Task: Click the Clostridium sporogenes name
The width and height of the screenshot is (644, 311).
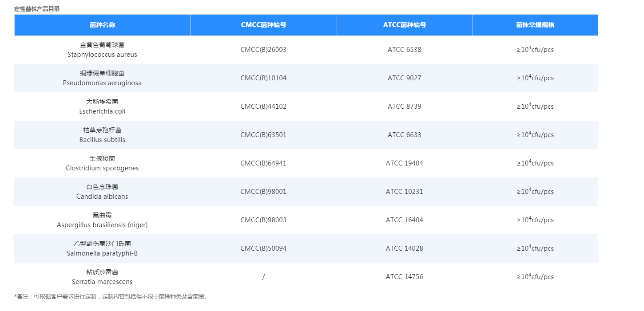Action: click(x=102, y=168)
